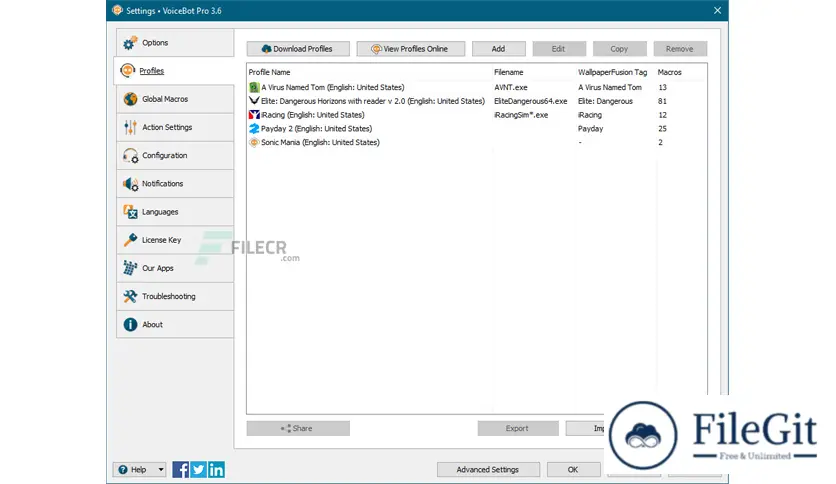836x484 pixels.
Task: Open Global Macros globe icon
Action: pos(130,99)
